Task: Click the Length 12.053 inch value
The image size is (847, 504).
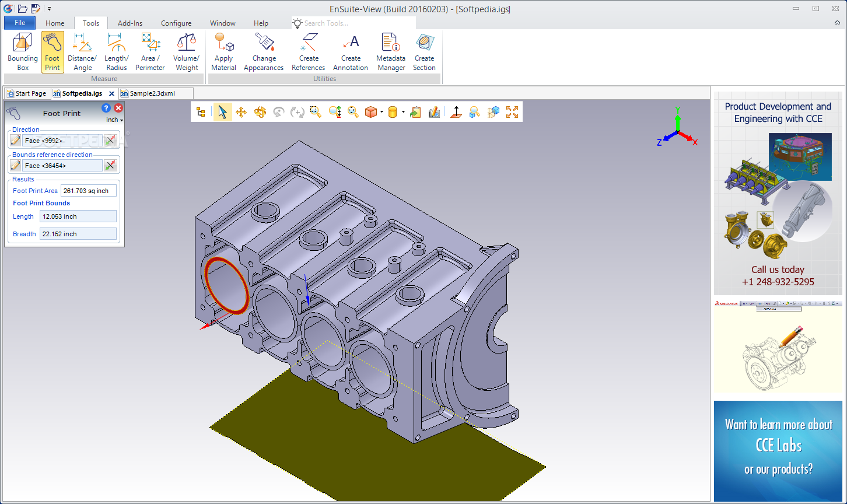Action: point(78,216)
